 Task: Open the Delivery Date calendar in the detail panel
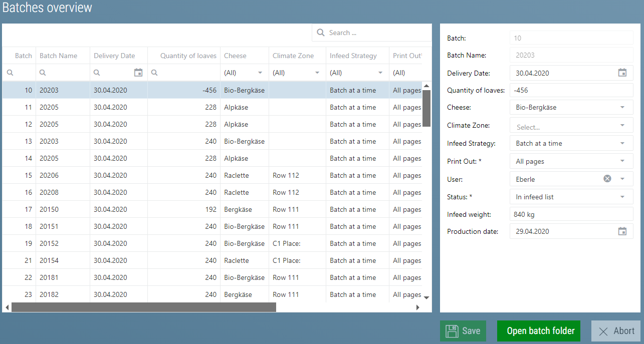[x=622, y=73]
